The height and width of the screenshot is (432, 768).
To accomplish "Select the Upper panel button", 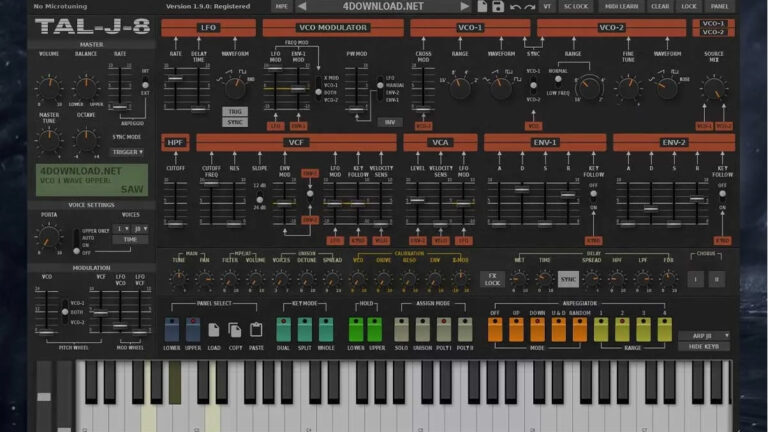I will coord(192,329).
